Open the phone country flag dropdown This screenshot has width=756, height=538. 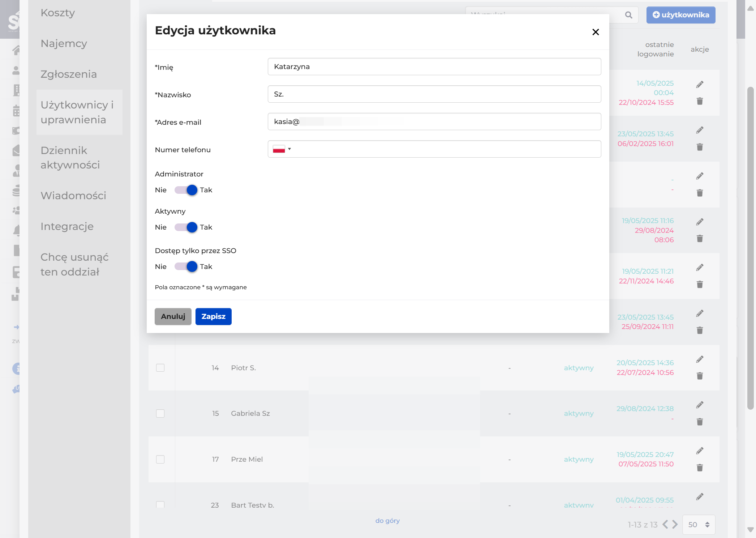[282, 149]
